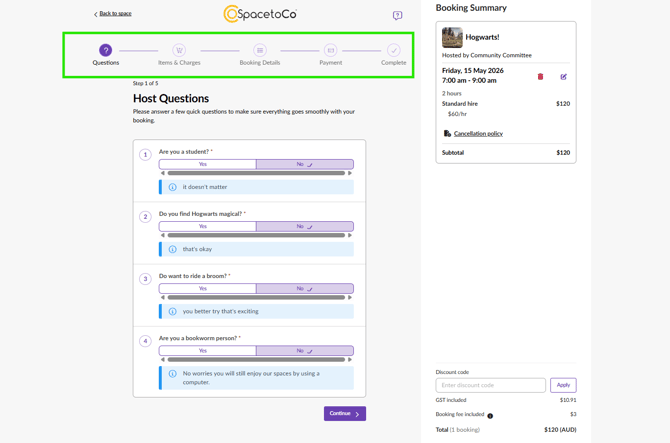Focus the Enter discount code field
The height and width of the screenshot is (443, 670).
tap(491, 385)
